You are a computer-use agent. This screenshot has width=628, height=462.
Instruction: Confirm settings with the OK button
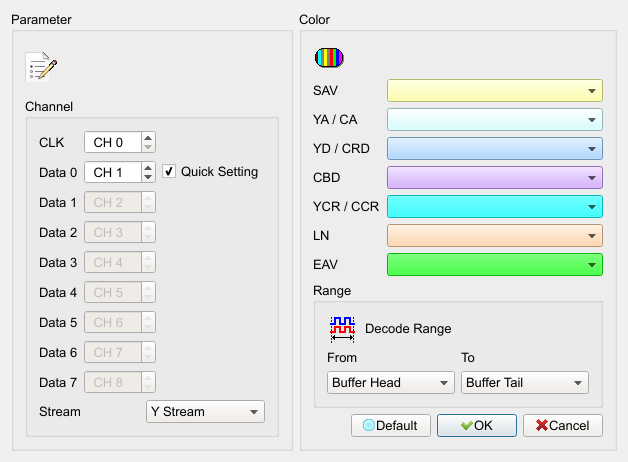(x=477, y=426)
